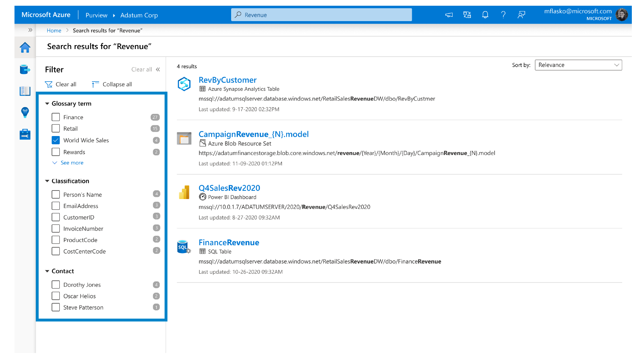This screenshot has height=358, width=644.
Task: Check the CostCenterCode classification
Action: pos(56,251)
